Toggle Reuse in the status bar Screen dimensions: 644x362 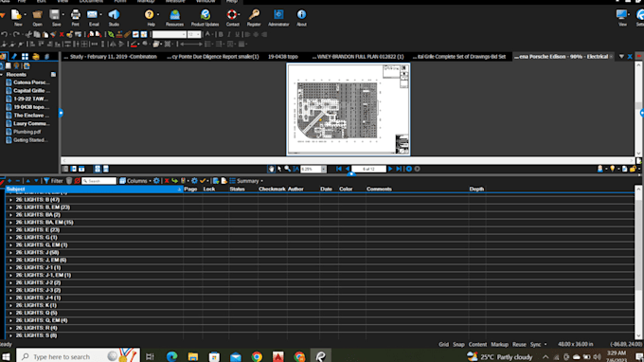(x=519, y=344)
